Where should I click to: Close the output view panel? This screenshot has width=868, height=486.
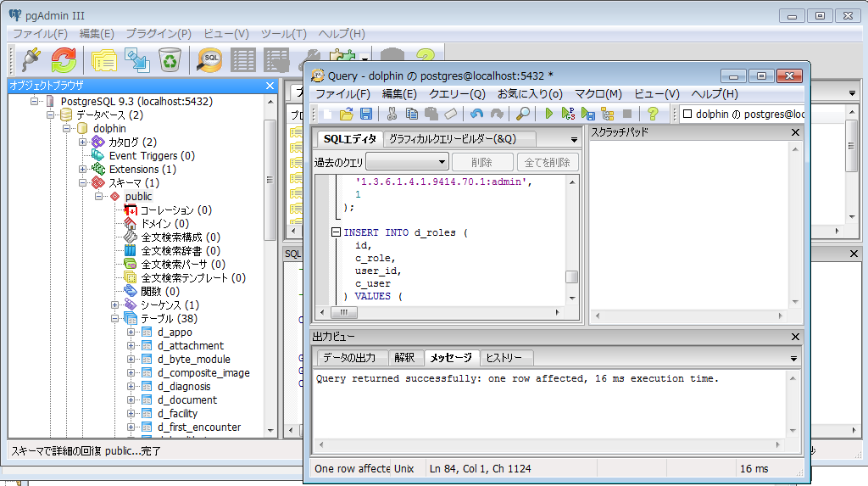pos(795,337)
